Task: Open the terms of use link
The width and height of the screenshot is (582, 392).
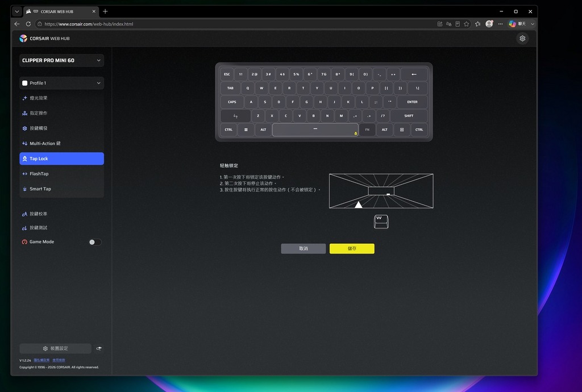Action: click(59, 360)
